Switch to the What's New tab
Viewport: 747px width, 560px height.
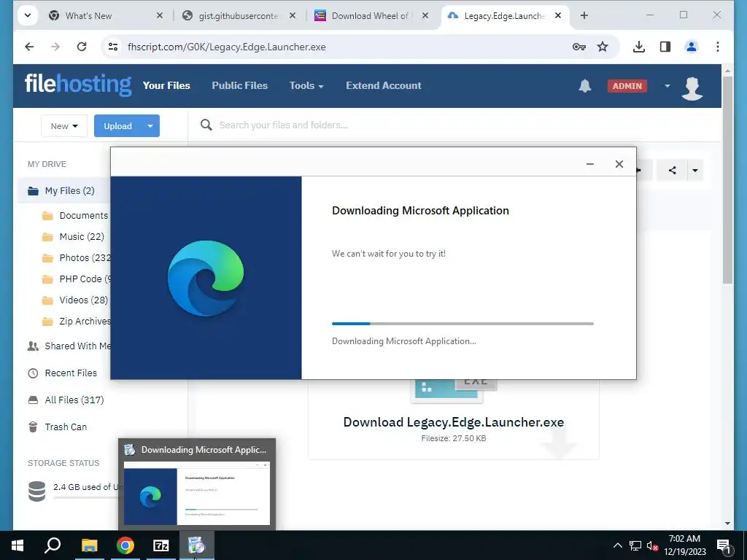pos(88,16)
